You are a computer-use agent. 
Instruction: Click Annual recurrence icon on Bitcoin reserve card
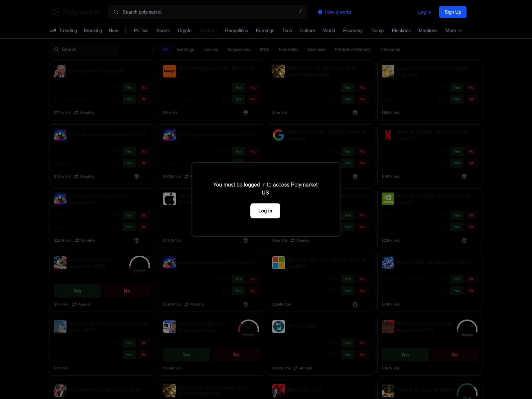pos(74,304)
